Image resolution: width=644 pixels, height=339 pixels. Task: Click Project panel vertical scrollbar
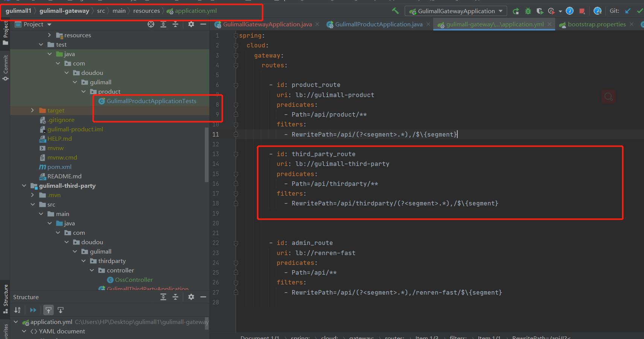pyautogui.click(x=207, y=154)
